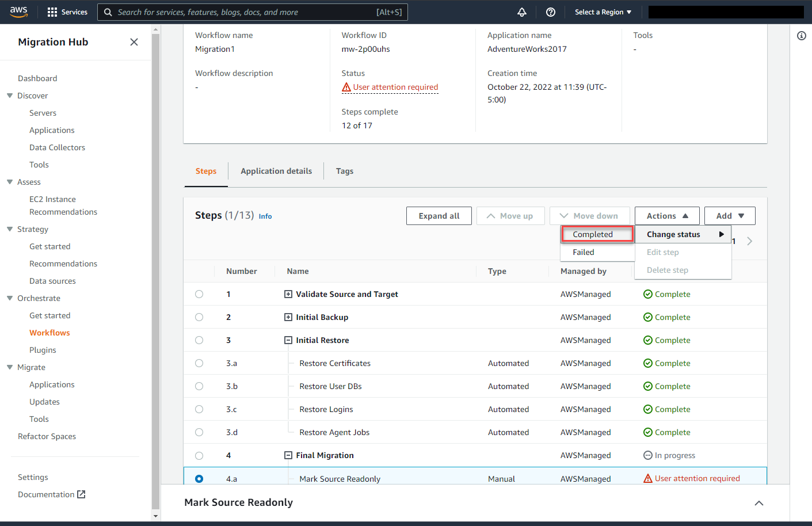This screenshot has height=526, width=812.
Task: Select the radio button for step 3.b
Action: pyautogui.click(x=199, y=386)
